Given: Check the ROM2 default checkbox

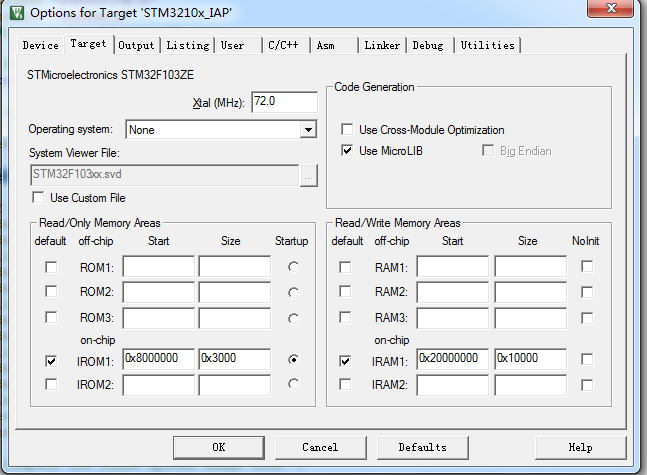Looking at the screenshot, I should [x=51, y=291].
